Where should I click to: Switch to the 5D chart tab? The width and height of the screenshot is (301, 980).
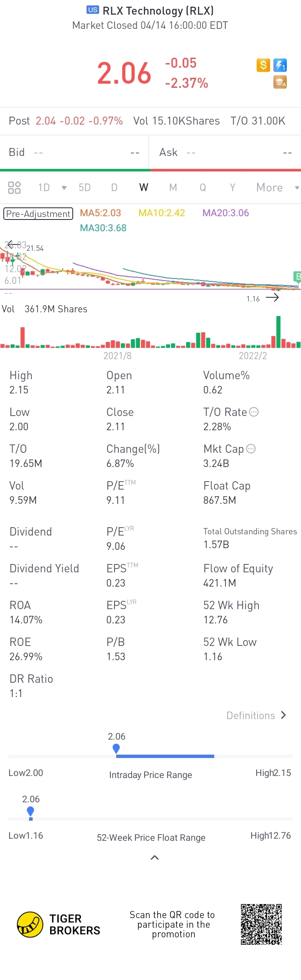click(x=85, y=187)
